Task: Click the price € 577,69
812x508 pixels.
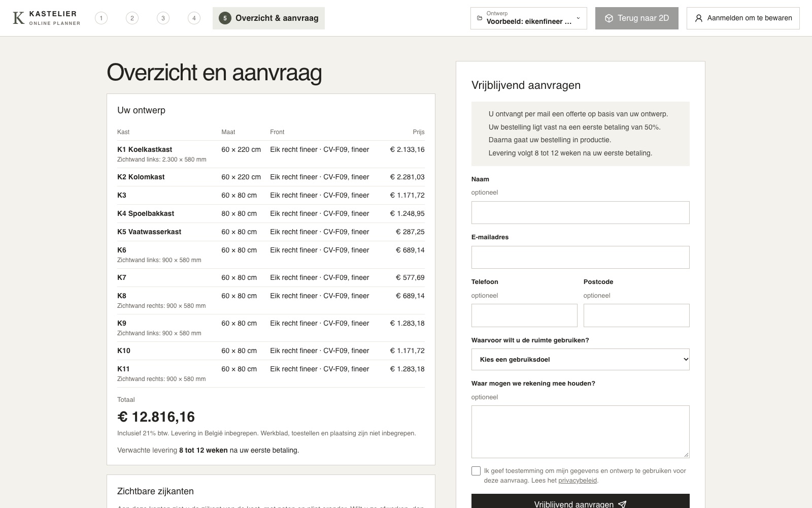Action: (410, 277)
